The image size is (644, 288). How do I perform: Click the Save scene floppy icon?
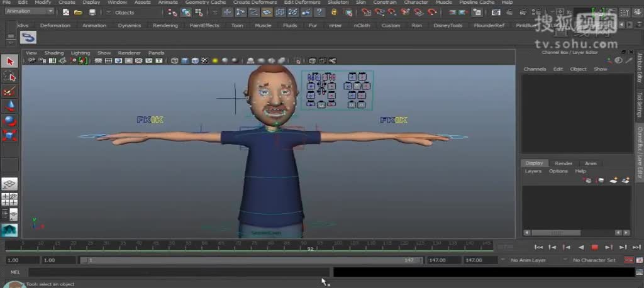coord(92,13)
